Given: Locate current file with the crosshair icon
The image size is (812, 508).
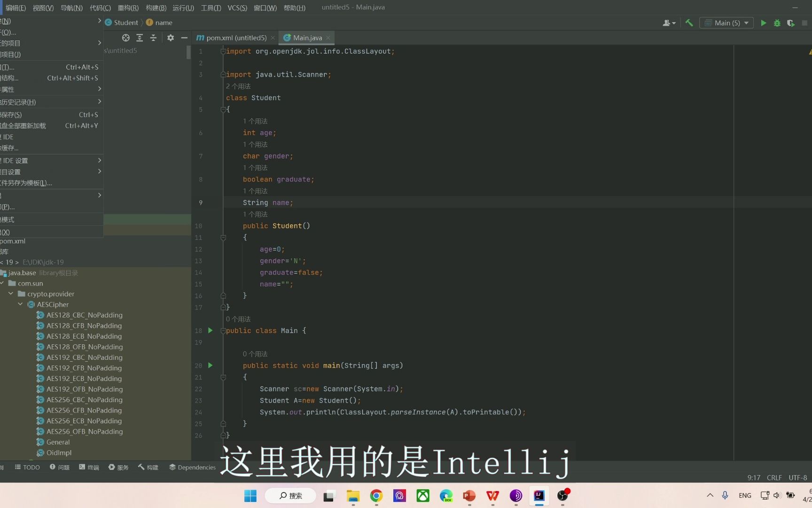Looking at the screenshot, I should (125, 38).
